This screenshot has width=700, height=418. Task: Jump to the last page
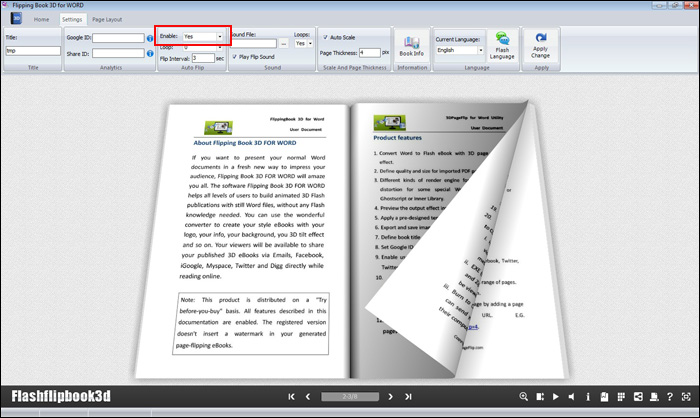pos(408,397)
